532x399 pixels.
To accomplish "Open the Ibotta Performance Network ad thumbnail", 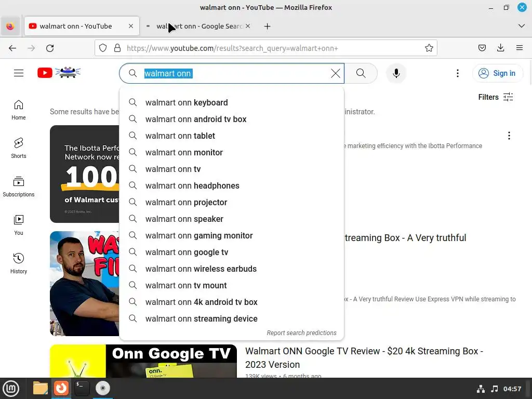I will [85, 174].
